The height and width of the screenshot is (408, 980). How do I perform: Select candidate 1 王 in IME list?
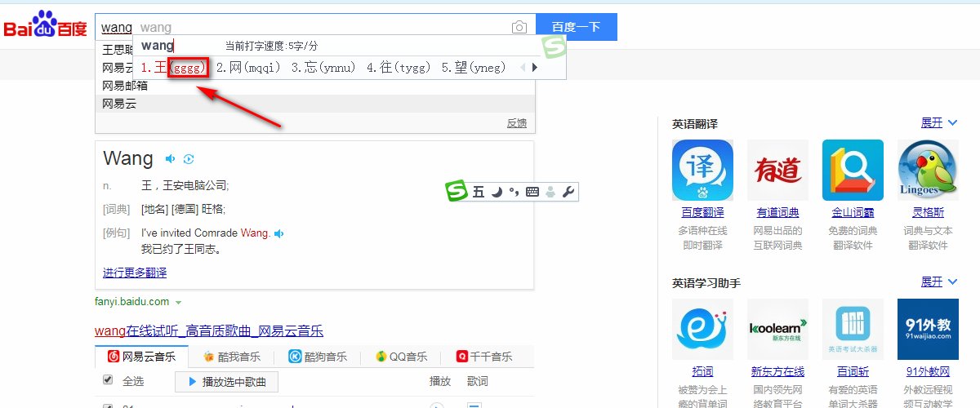tap(172, 68)
